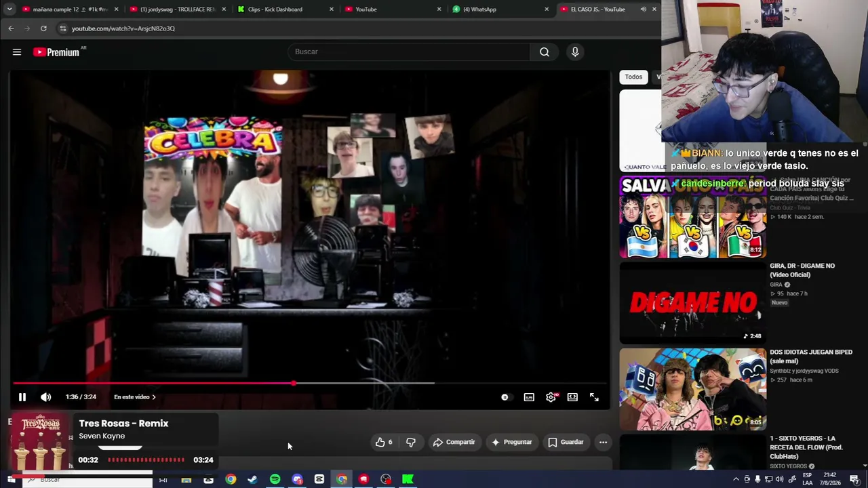This screenshot has height=488, width=868.
Task: Open the 'DIGAME NO' video thumbnail
Action: [x=692, y=303]
